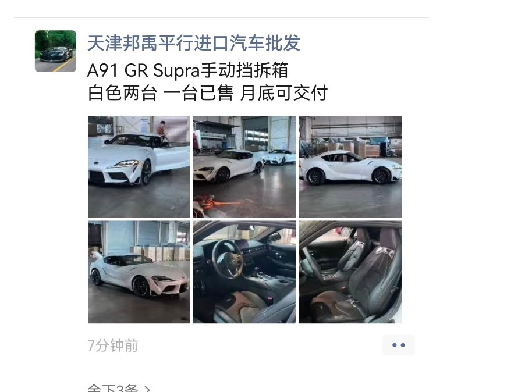Click the chevron arrow beside remaining posts
This screenshot has width=532, height=392.
pyautogui.click(x=147, y=389)
